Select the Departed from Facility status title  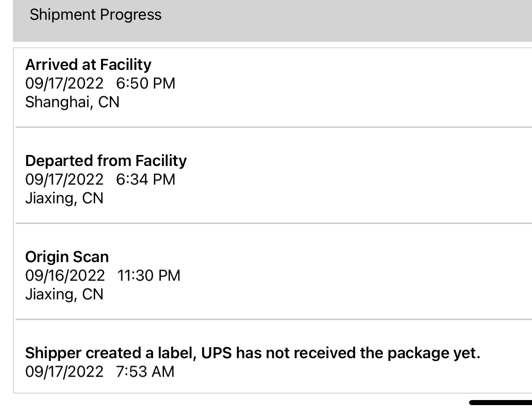tap(106, 161)
